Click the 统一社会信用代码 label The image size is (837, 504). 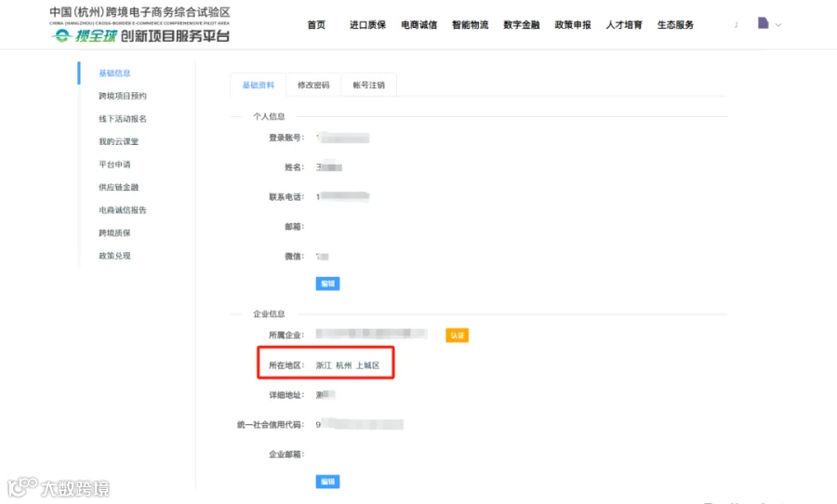271,424
